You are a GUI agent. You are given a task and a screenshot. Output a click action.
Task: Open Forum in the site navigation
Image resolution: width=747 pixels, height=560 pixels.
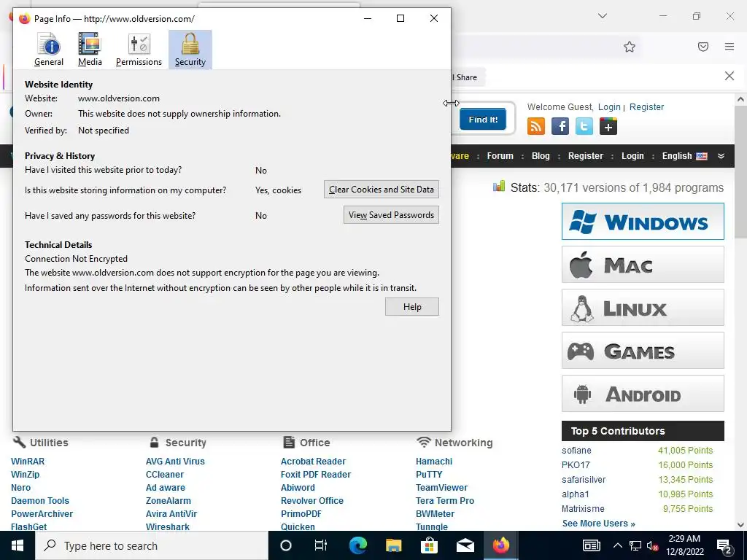[500, 156]
